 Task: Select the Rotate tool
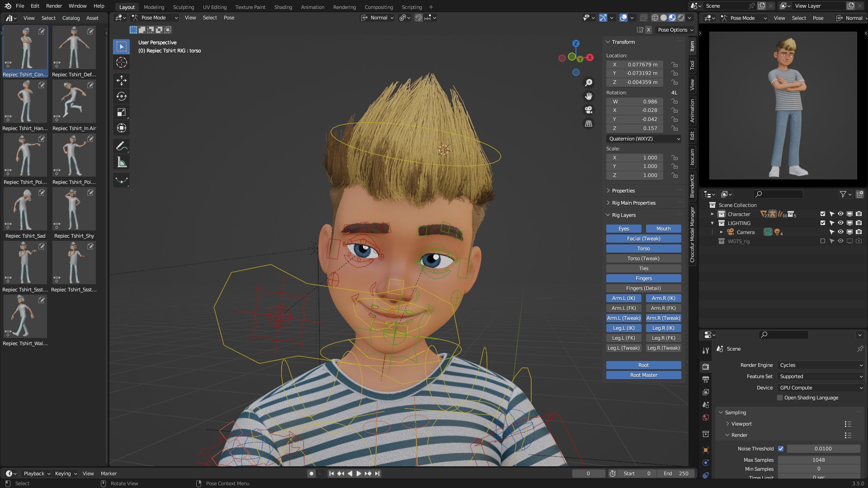121,96
